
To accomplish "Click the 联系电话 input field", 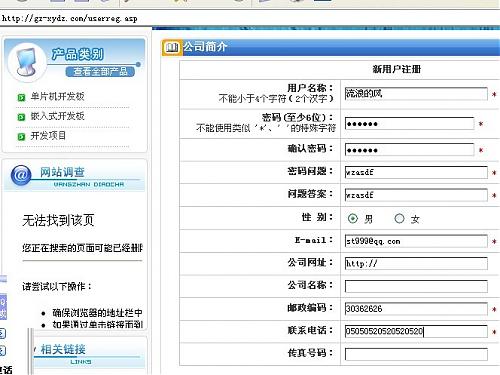I will [416, 331].
